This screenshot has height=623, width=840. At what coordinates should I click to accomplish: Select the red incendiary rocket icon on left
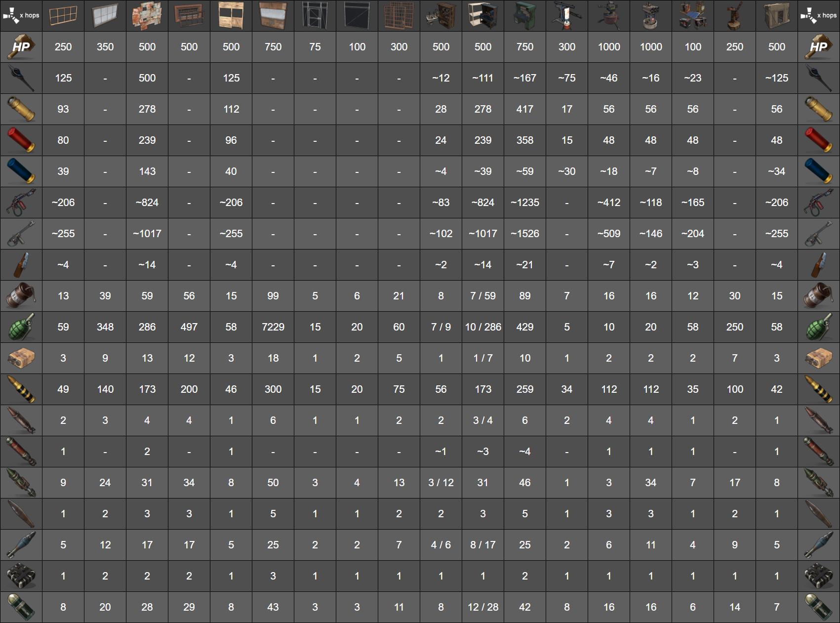[x=21, y=452]
